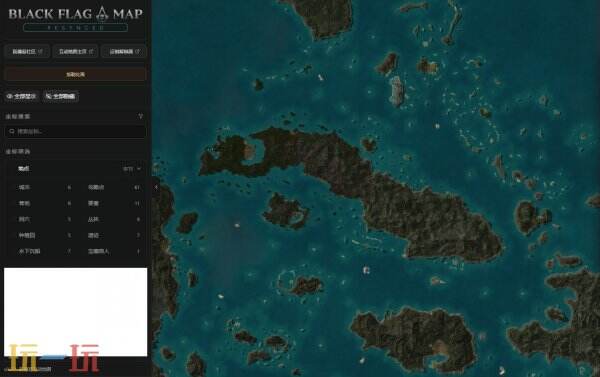Show all markers with the eye button
Screen dimensions: 600x377
pos(22,96)
